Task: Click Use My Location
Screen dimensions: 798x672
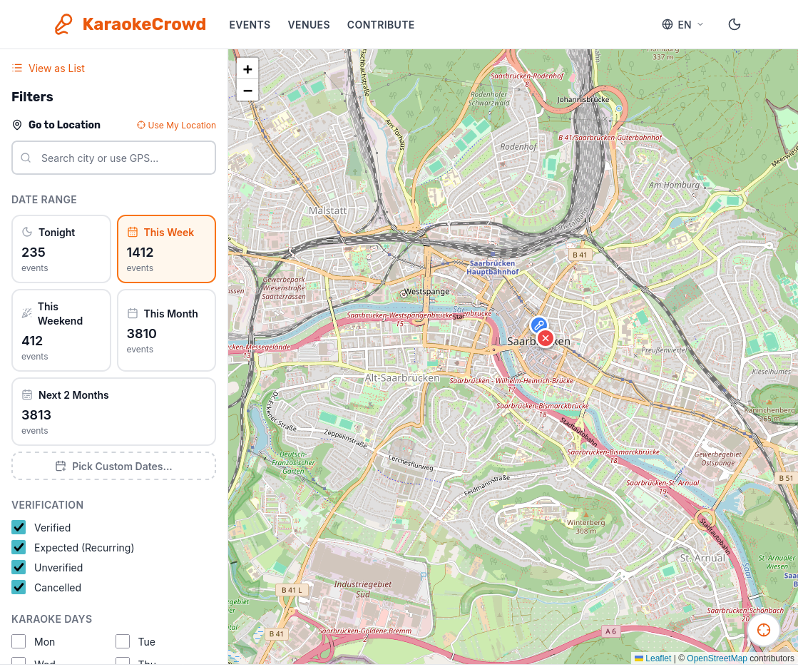Action: point(176,126)
